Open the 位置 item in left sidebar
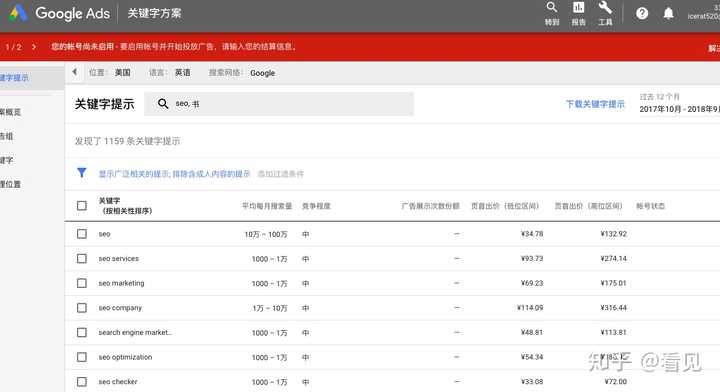720x392 pixels. point(10,184)
